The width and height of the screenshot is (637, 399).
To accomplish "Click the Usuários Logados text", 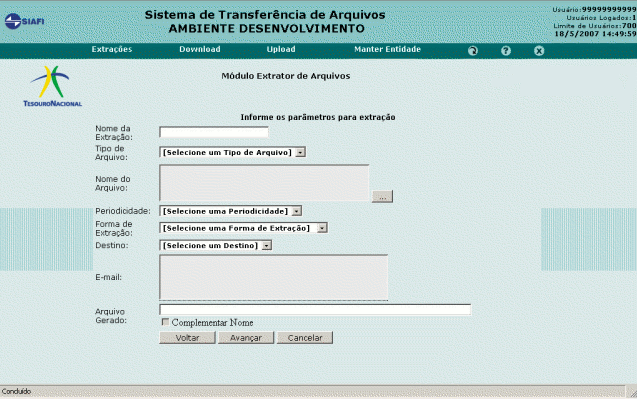I will (601, 18).
